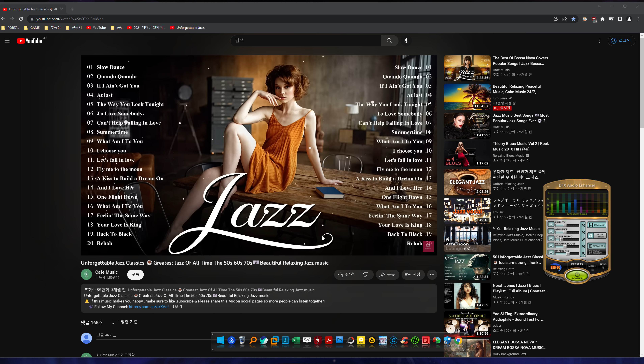The height and width of the screenshot is (364, 644).
Task: Open the yellow Player app in dock
Action: [x=361, y=340]
